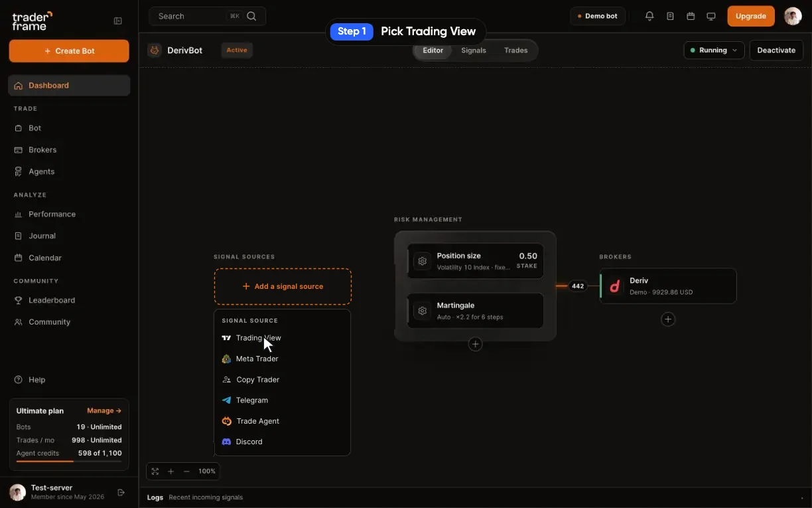Select Trade Agent signal source
This screenshot has height=508, width=812.
283,421
